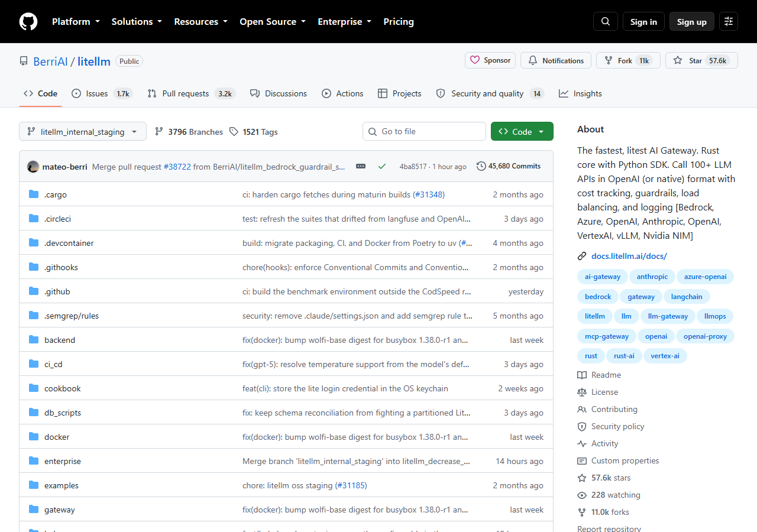Switch to the Projects tab

pos(400,93)
